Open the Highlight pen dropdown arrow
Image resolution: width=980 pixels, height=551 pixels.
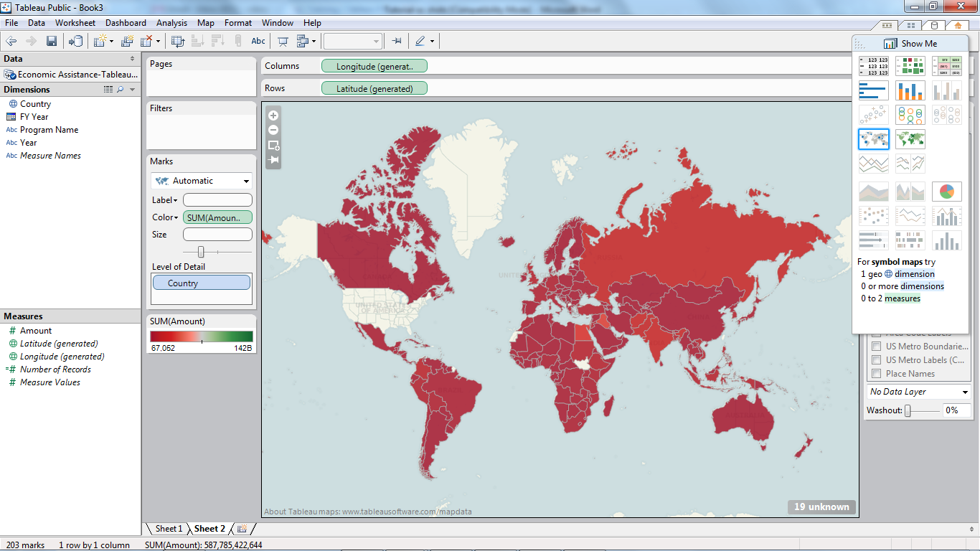click(432, 41)
